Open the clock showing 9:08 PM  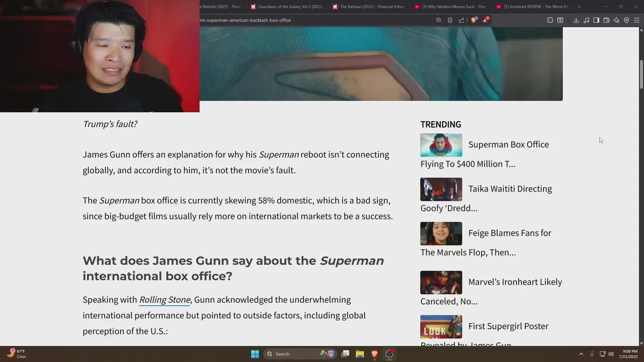(630, 354)
